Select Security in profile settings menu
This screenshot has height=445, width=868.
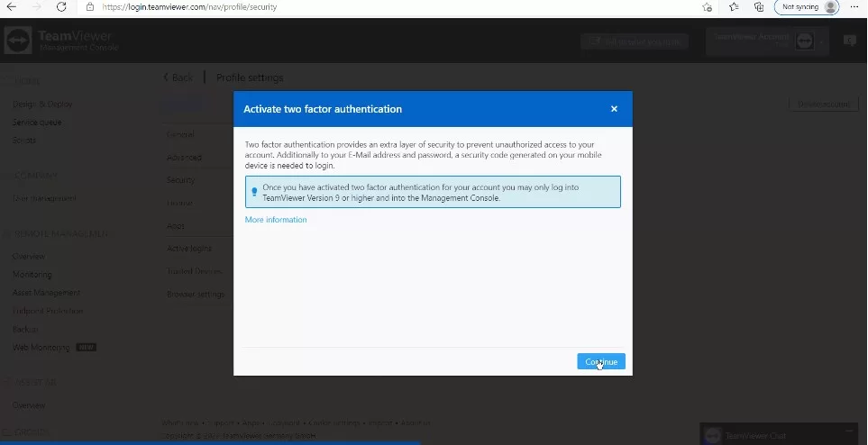[180, 180]
